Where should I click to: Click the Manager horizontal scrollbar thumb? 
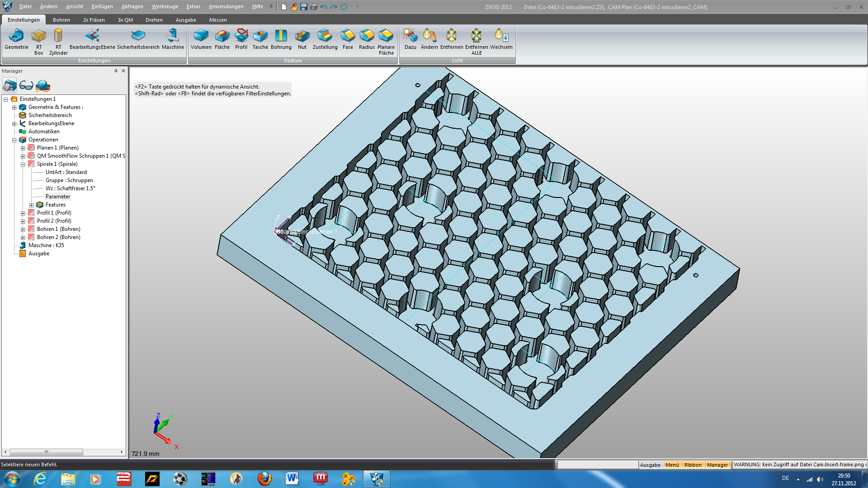pyautogui.click(x=46, y=452)
